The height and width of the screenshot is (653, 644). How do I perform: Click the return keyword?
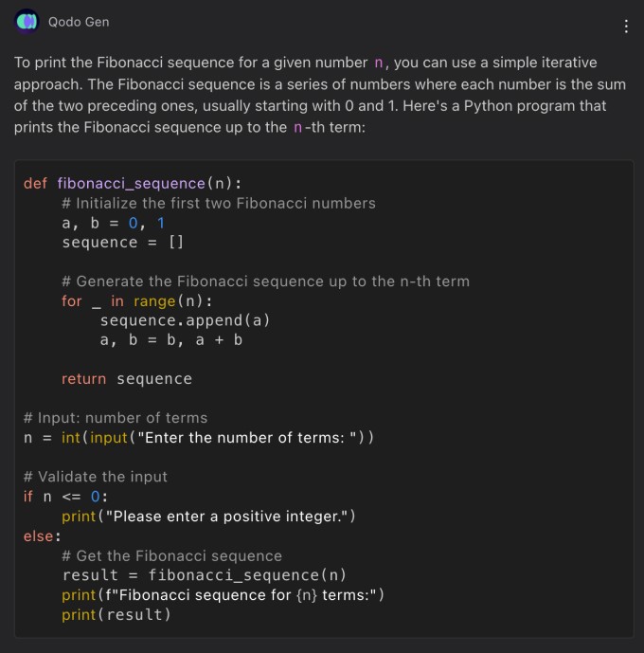84,379
